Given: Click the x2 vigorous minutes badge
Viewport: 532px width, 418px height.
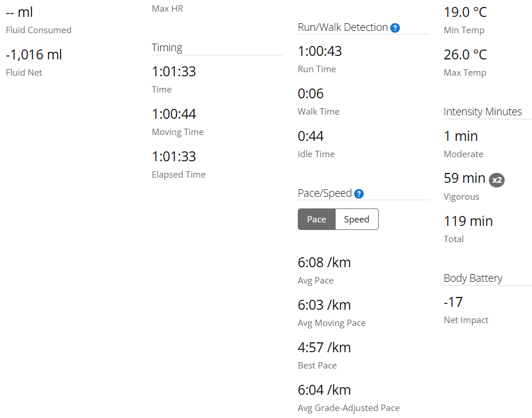Looking at the screenshot, I should (496, 180).
